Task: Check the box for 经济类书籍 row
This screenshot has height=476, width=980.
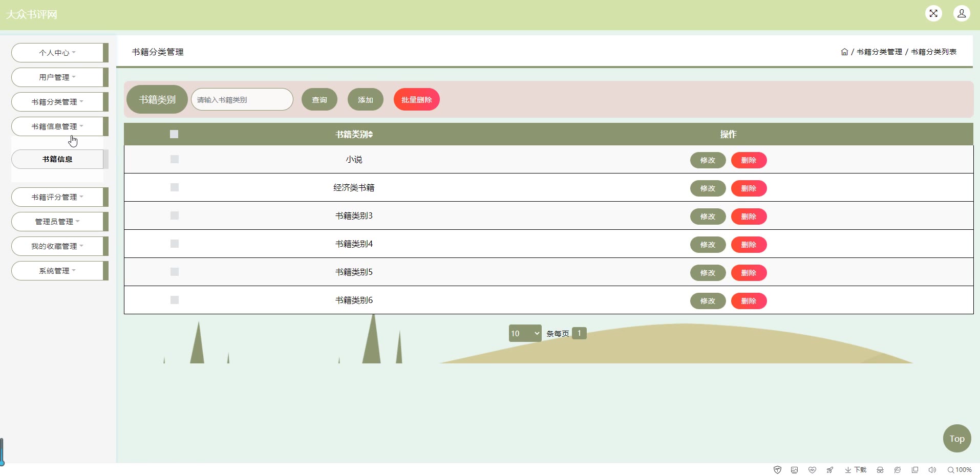Action: (175, 187)
